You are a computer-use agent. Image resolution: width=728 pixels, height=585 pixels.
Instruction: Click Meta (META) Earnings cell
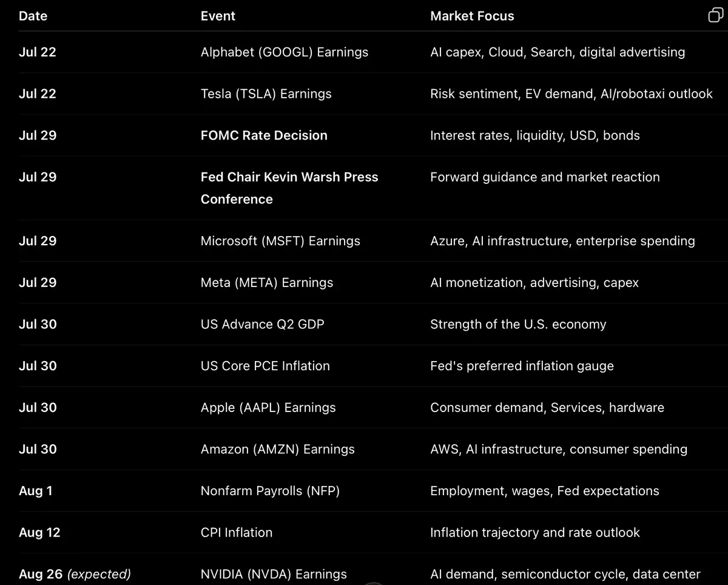pyautogui.click(x=267, y=283)
